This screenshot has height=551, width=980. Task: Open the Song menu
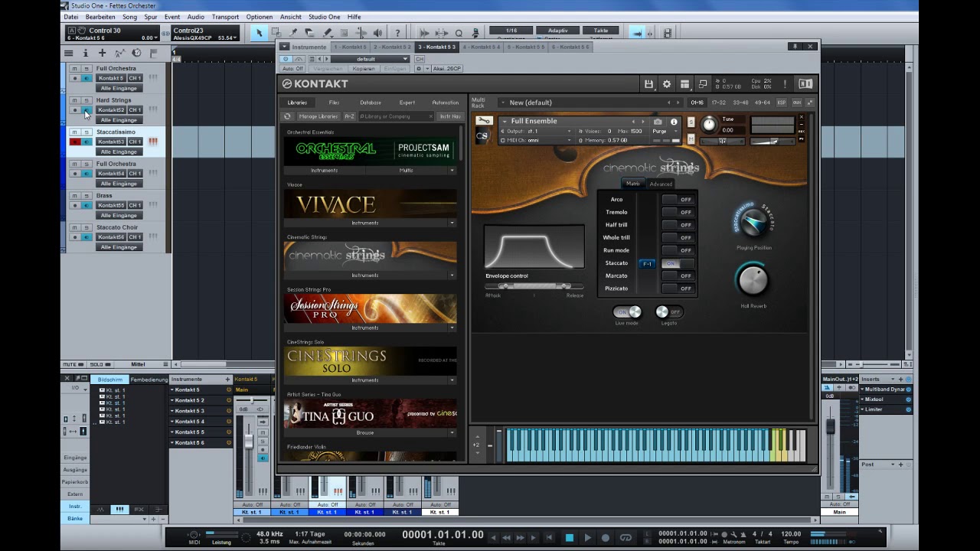129,17
